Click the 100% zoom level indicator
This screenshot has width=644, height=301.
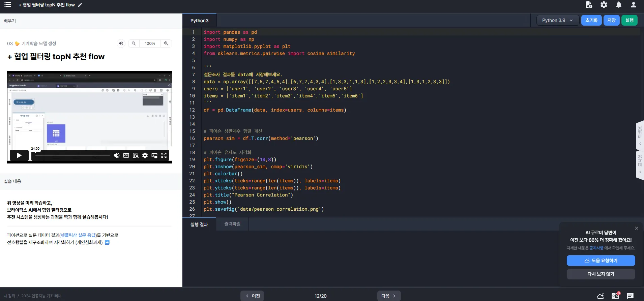coord(150,43)
